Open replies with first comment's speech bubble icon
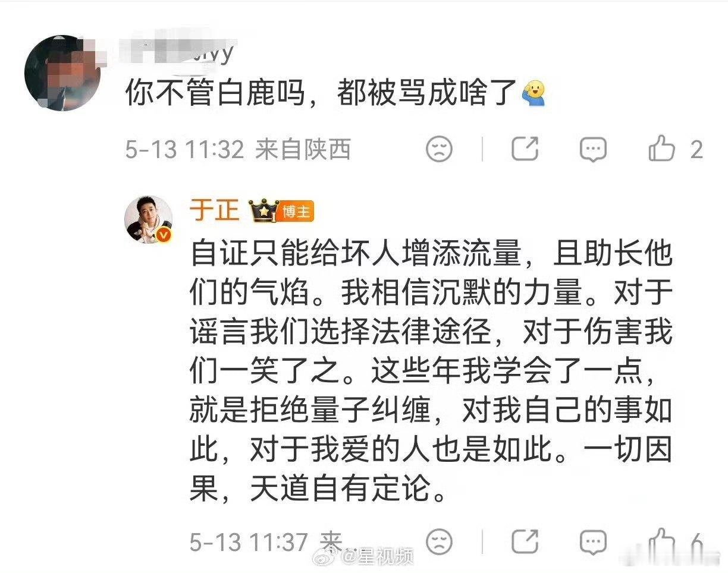The height and width of the screenshot is (573, 728). [593, 149]
